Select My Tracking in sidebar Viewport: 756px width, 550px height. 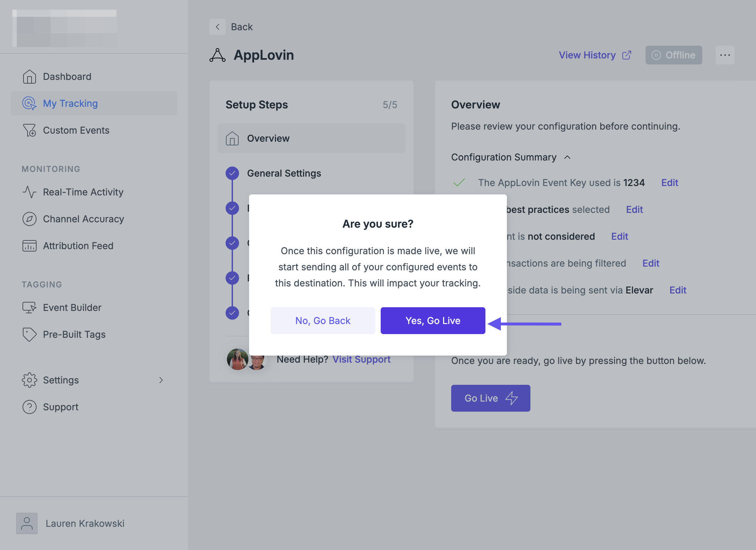pos(94,103)
